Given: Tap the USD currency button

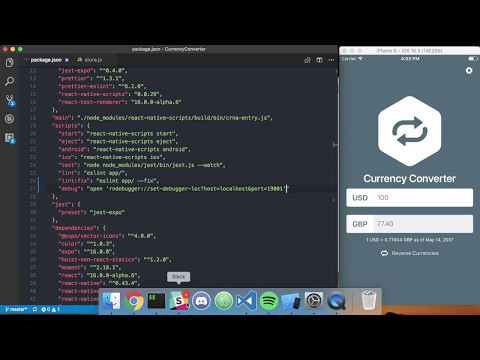Looking at the screenshot, I should coord(360,198).
